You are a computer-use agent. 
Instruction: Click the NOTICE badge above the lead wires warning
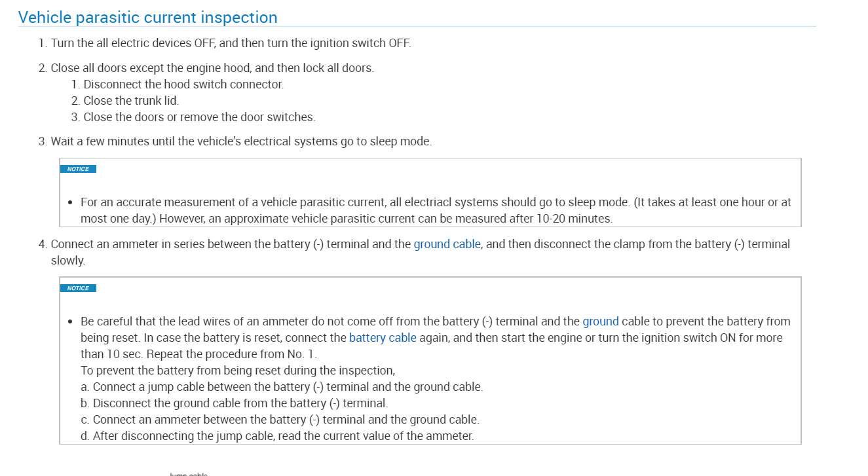click(x=78, y=288)
